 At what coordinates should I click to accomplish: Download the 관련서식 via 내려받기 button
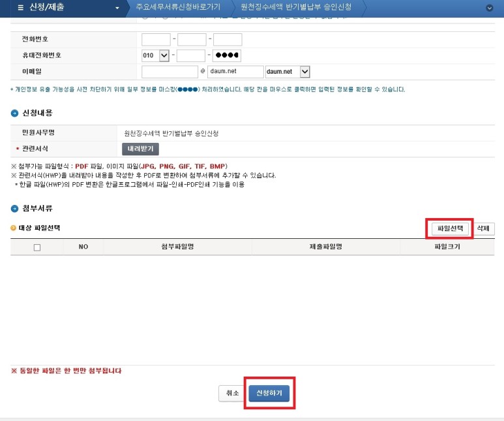pos(140,149)
